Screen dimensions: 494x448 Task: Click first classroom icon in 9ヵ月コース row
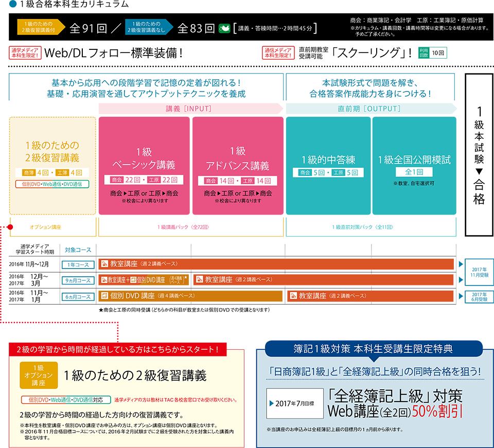104,280
